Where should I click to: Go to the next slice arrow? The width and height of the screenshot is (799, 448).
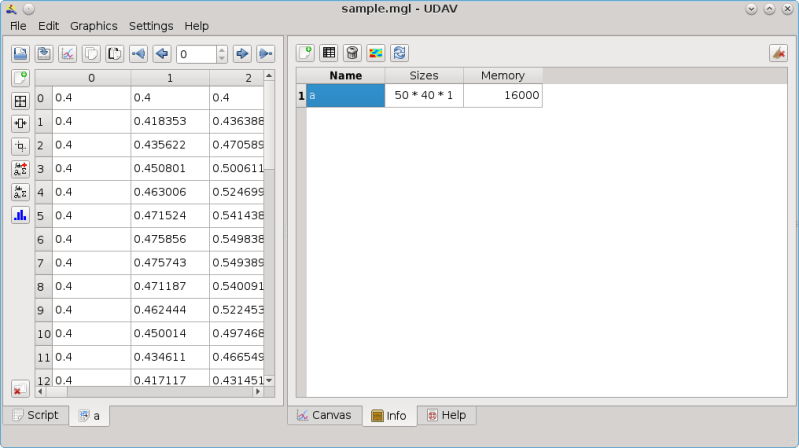[242, 54]
